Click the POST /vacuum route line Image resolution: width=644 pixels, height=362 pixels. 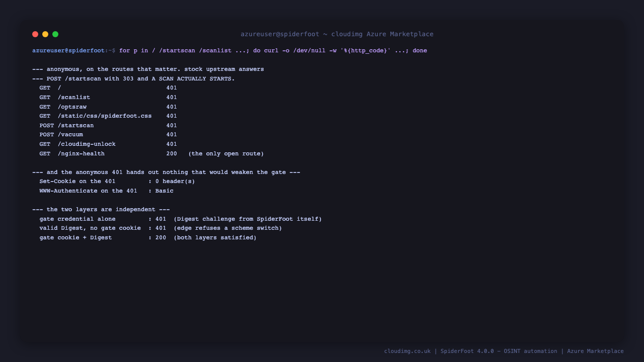(x=108, y=135)
